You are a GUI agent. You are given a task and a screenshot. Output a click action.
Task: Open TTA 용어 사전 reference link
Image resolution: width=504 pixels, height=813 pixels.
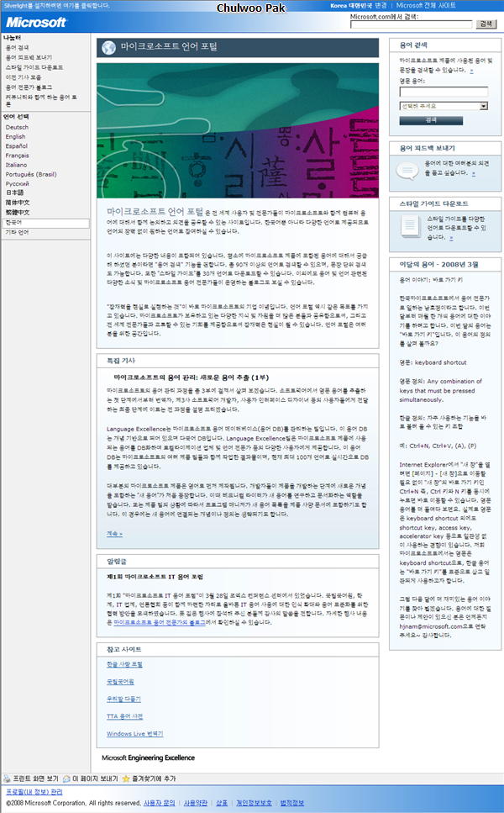(125, 716)
